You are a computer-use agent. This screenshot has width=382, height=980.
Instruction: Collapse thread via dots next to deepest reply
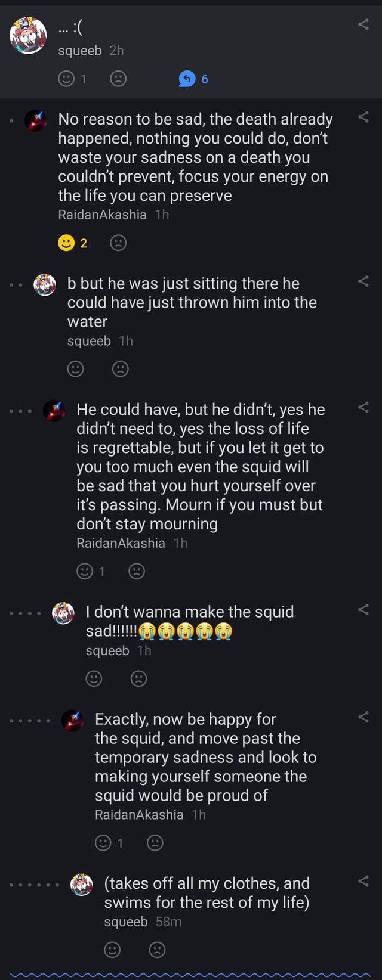pos(35,885)
